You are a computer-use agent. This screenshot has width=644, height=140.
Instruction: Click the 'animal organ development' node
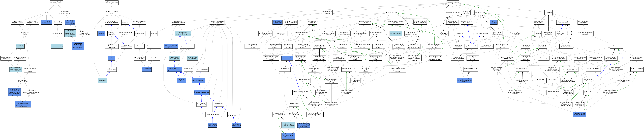click(x=189, y=69)
